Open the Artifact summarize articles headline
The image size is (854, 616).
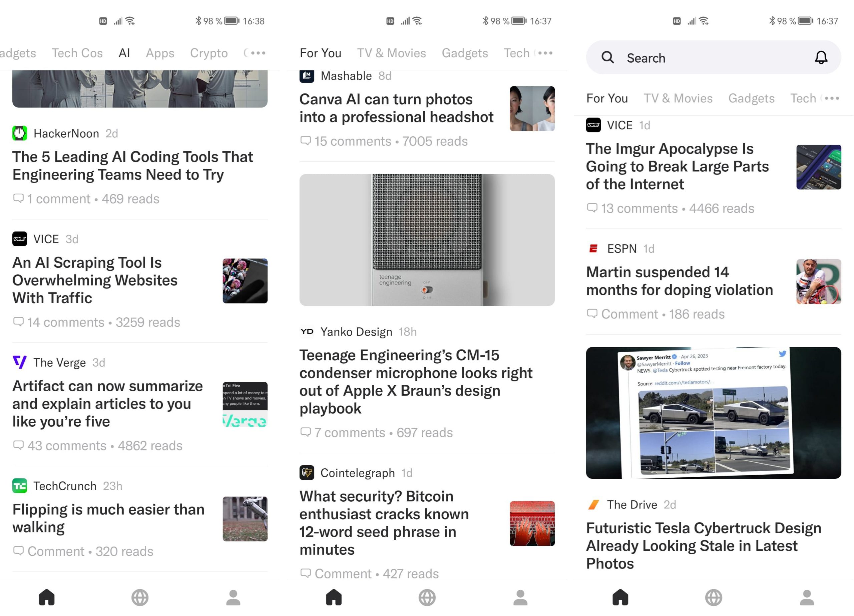click(x=108, y=404)
